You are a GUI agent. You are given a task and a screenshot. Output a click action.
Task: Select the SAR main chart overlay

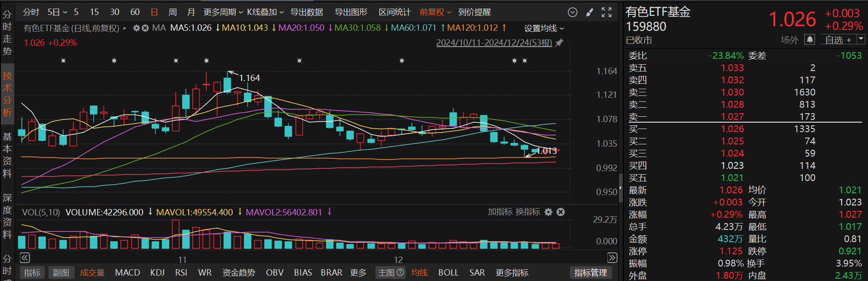coord(477,272)
